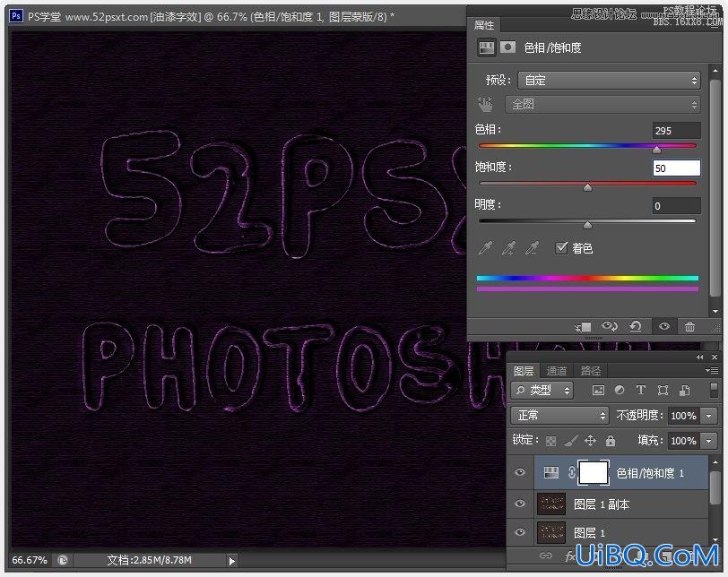Toggle layer filtering on/off switch
This screenshot has width=728, height=577.
pos(714,390)
